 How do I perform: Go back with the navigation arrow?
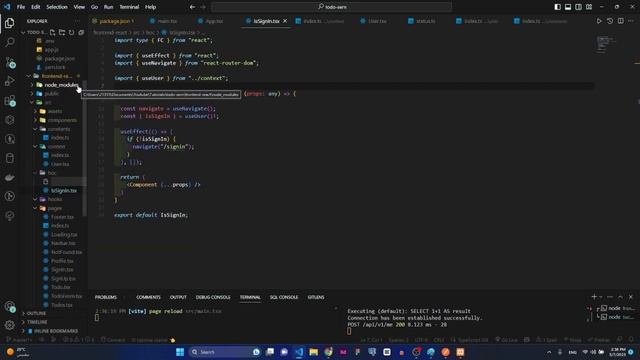[x=192, y=7]
